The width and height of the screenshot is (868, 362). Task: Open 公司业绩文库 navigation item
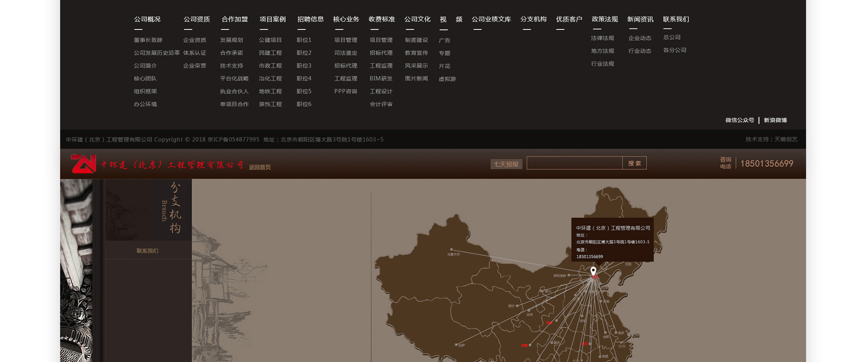491,19
